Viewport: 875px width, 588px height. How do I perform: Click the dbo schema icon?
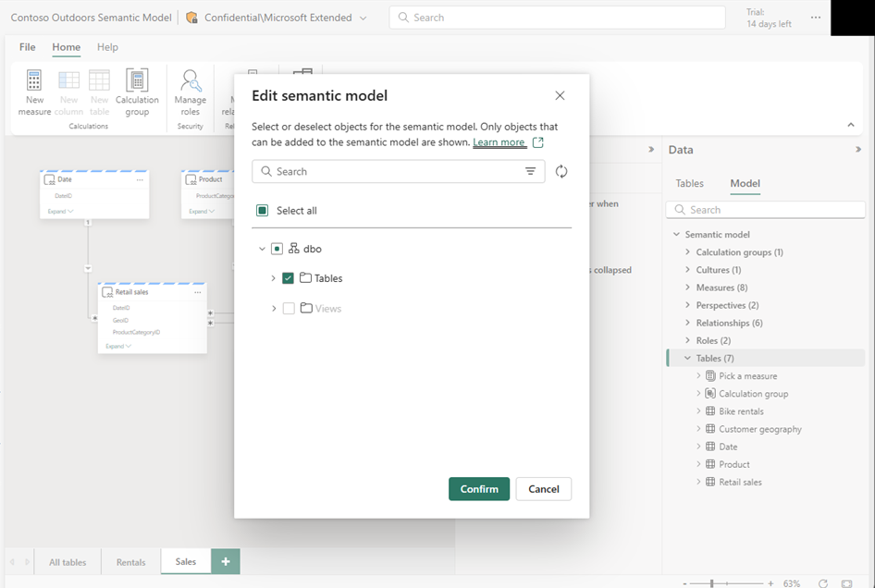coord(293,249)
